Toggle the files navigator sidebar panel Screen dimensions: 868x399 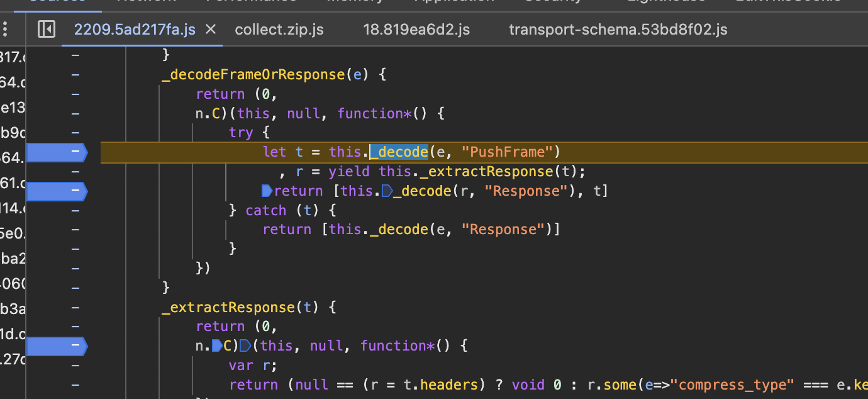[46, 29]
